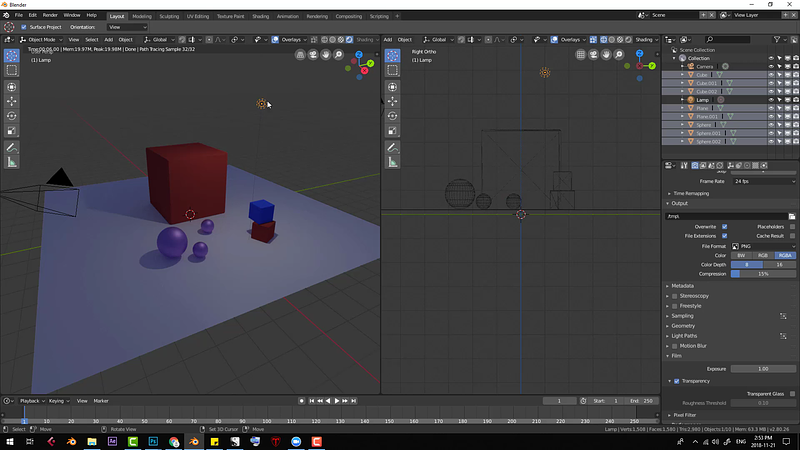The height and width of the screenshot is (450, 800).
Task: Adjust the Compression 15% slider
Action: click(x=763, y=274)
